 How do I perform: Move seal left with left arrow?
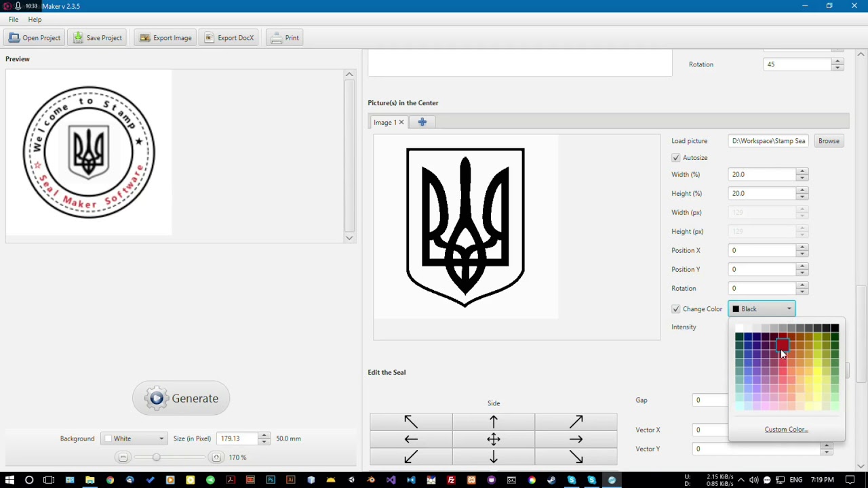click(411, 439)
